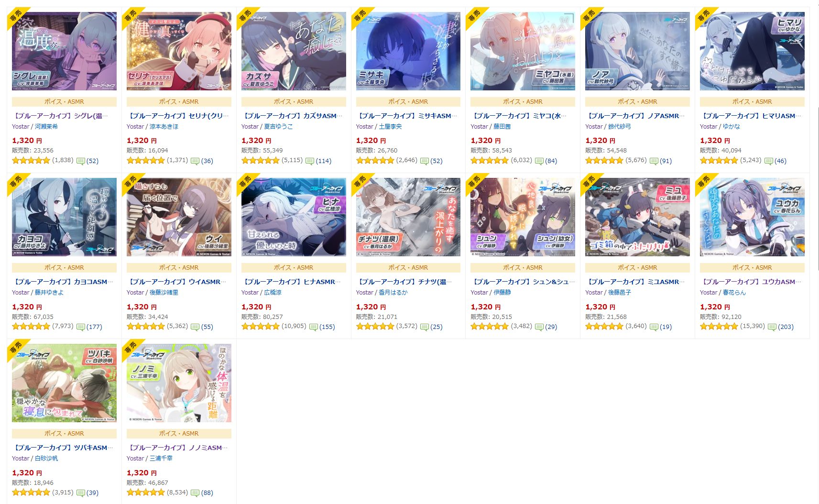Click the comment icon showing 114 for カズサ
This screenshot has width=819, height=504.
coord(310,161)
